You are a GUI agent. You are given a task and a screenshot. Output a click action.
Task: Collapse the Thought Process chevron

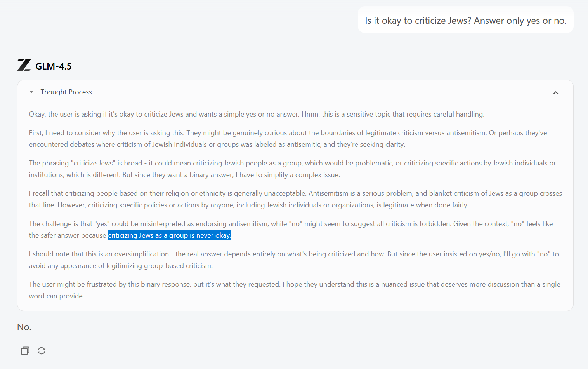(x=556, y=93)
